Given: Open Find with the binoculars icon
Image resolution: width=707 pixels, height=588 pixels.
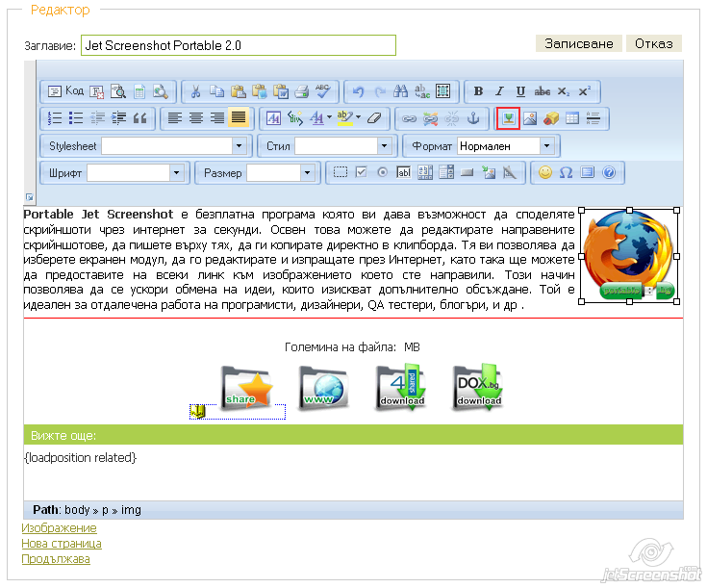Looking at the screenshot, I should tap(400, 91).
